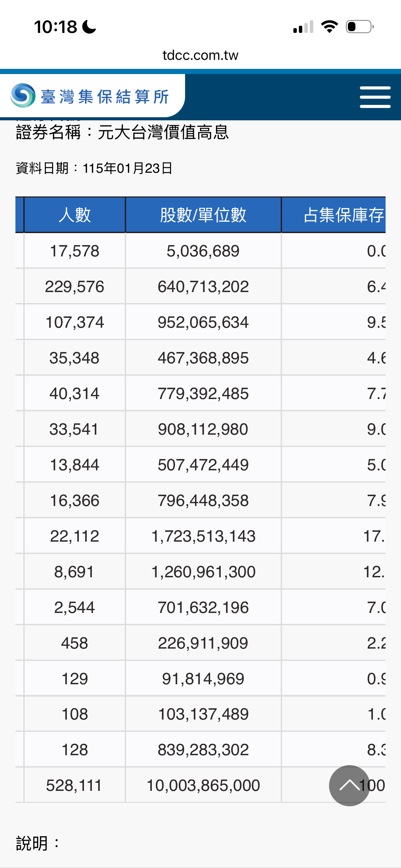The height and width of the screenshot is (868, 401).
Task: Select the 人數 column header
Action: (x=75, y=215)
